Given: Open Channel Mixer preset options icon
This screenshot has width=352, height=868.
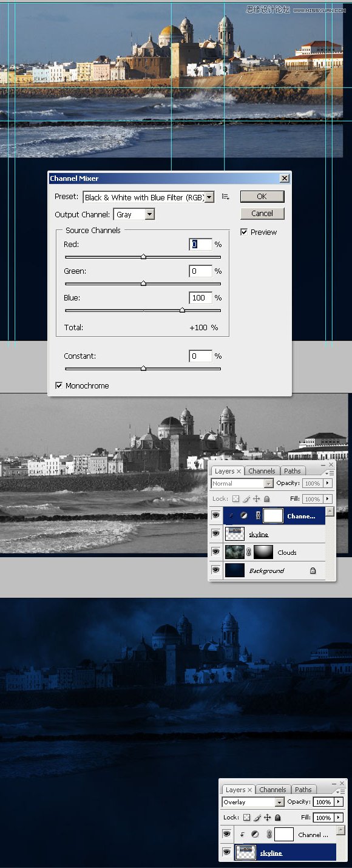Looking at the screenshot, I should coord(225,197).
